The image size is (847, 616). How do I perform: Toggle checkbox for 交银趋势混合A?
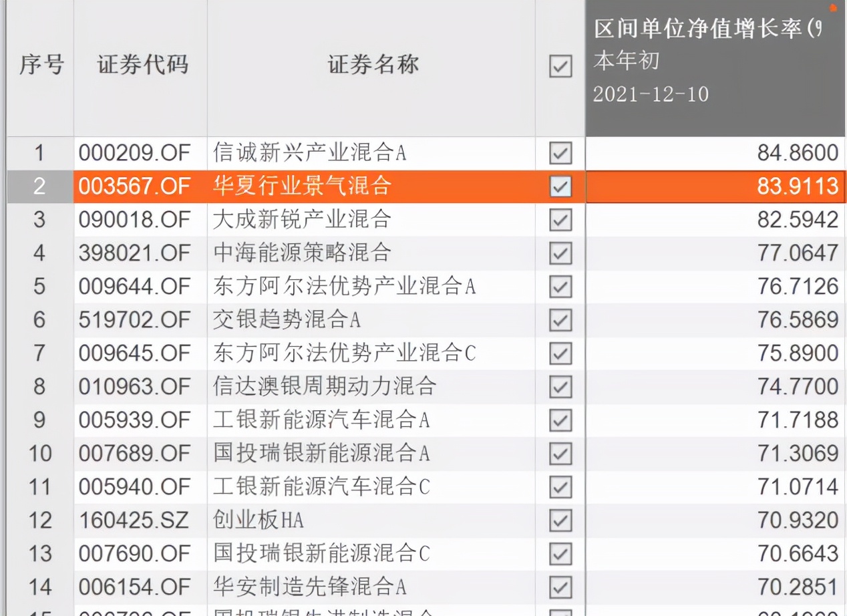click(560, 320)
